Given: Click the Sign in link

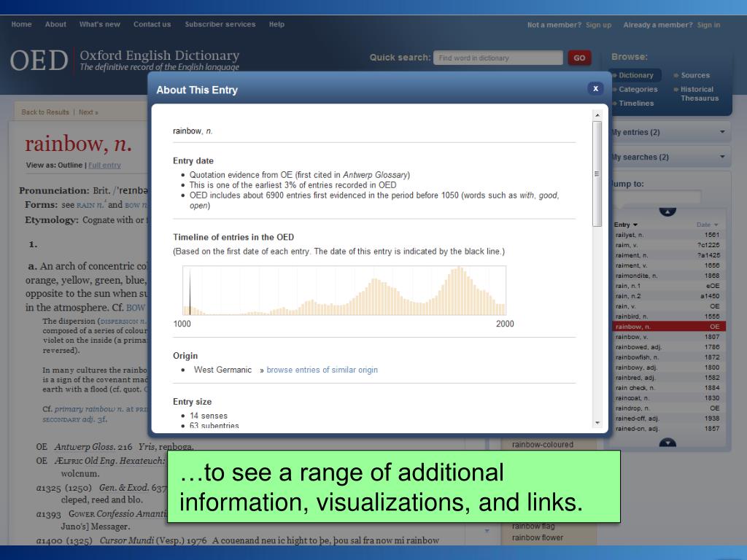Looking at the screenshot, I should (708, 25).
